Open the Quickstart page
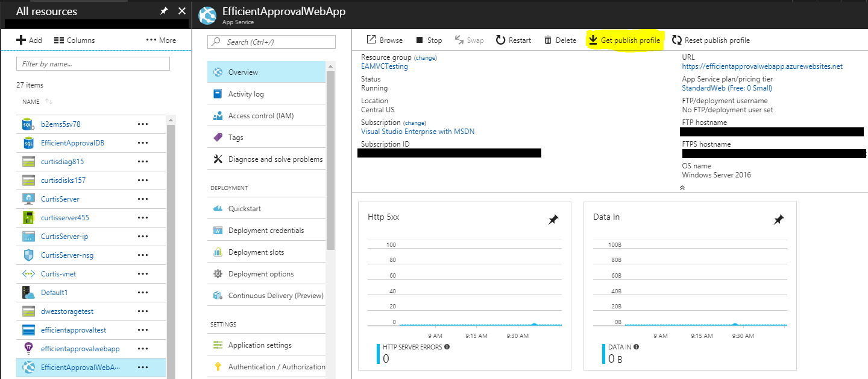The width and height of the screenshot is (868, 379). coord(266,209)
